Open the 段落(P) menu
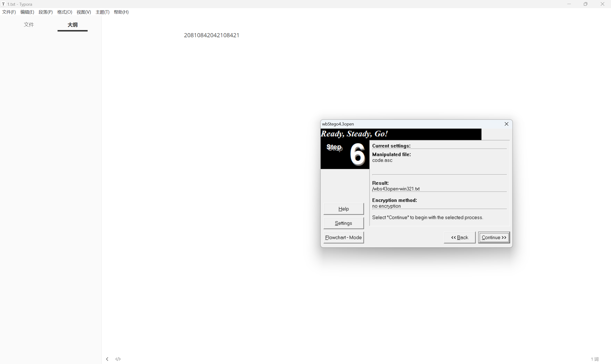Image resolution: width=611 pixels, height=364 pixels. 46,12
